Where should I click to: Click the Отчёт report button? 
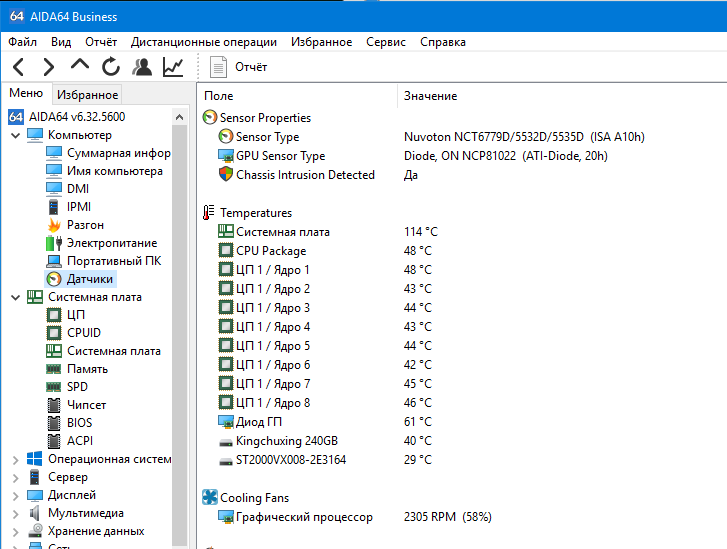click(x=238, y=67)
